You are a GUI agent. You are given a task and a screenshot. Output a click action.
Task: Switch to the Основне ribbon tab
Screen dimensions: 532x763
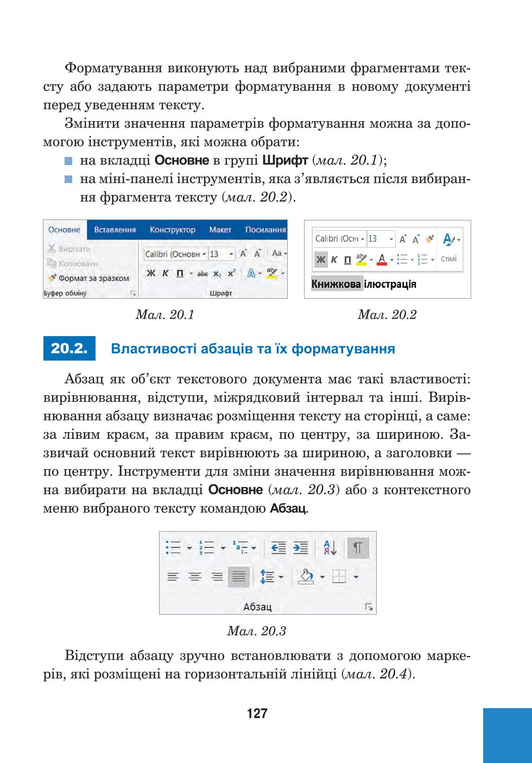[64, 230]
